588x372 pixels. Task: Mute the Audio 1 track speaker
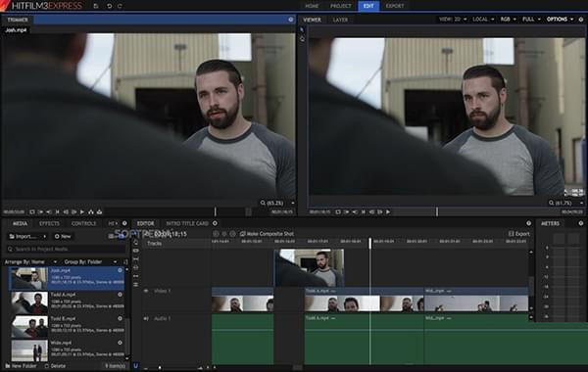[x=146, y=318]
